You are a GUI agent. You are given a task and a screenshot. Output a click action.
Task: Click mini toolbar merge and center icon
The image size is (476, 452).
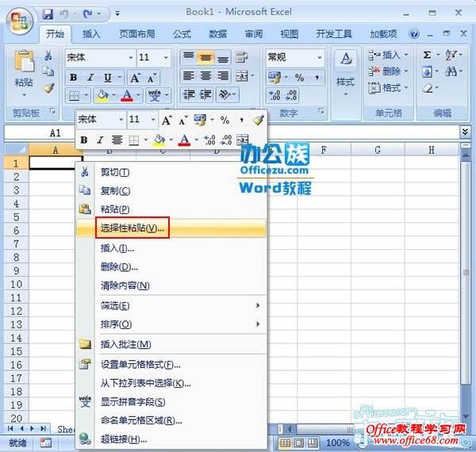coord(243,140)
